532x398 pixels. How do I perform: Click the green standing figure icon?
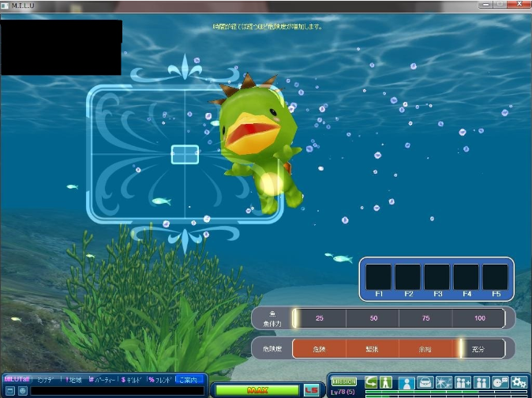coord(386,382)
